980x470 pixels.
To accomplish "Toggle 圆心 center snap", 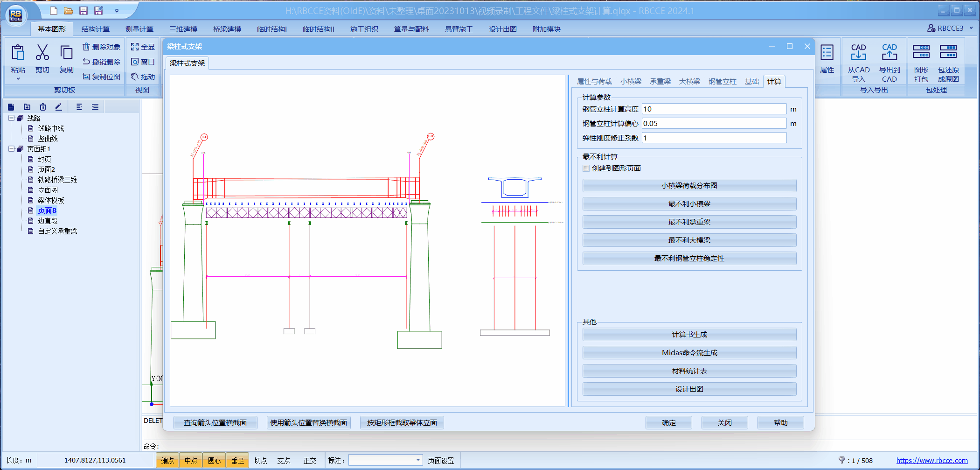I will (214, 461).
